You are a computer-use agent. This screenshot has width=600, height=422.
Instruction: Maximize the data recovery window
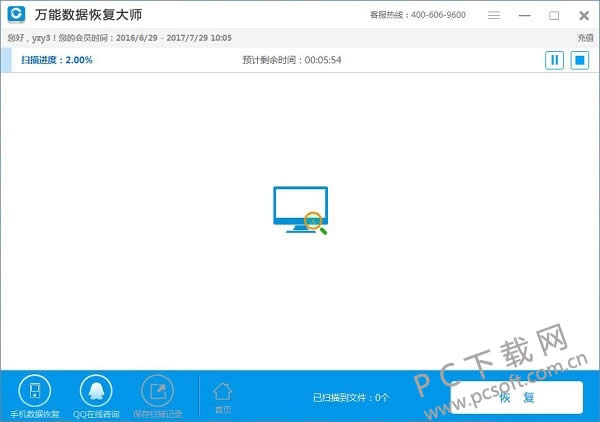click(554, 15)
